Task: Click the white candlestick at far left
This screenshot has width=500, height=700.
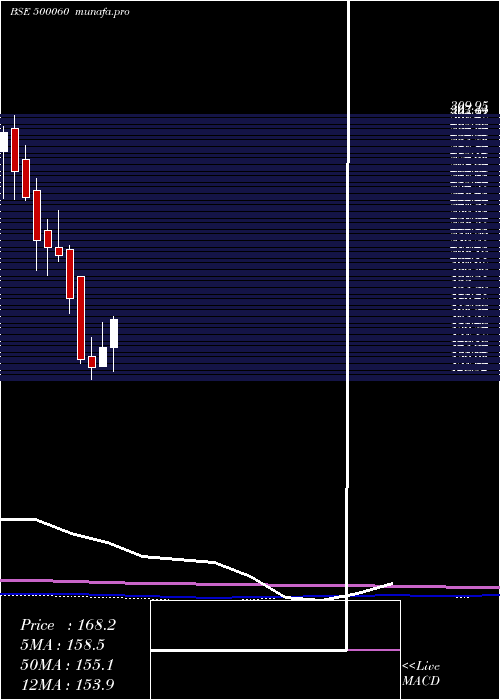Action: [4, 142]
